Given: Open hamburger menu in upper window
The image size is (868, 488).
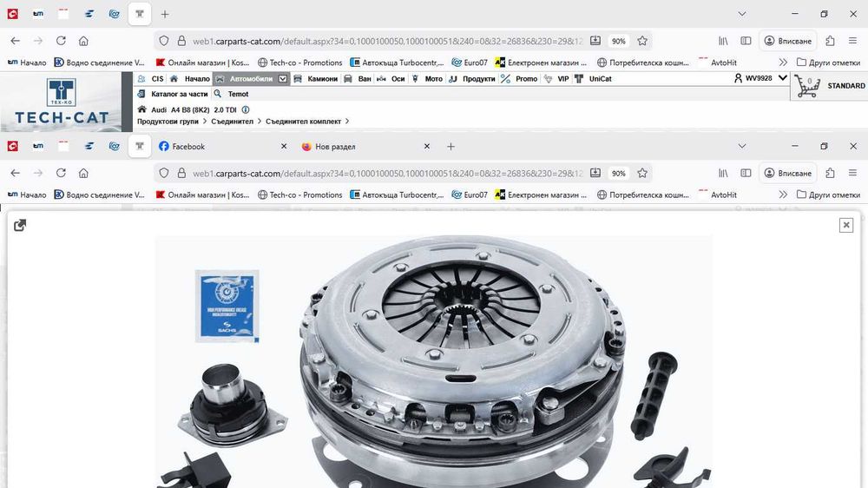Looking at the screenshot, I should click(x=852, y=41).
